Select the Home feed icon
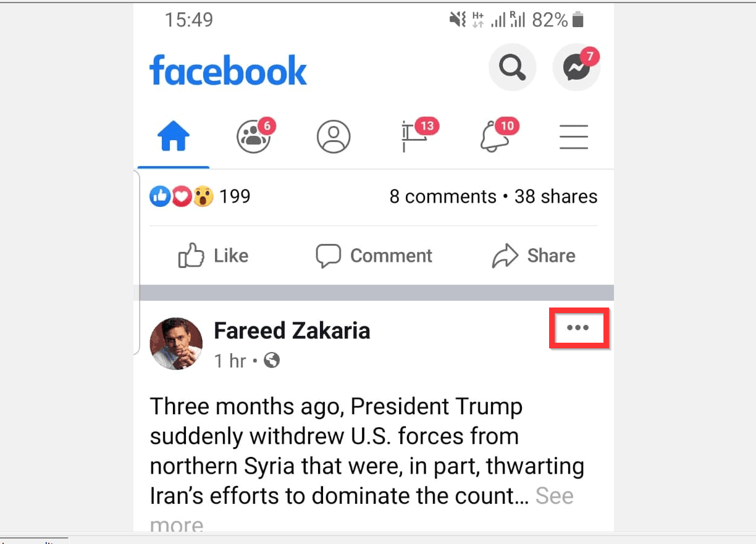 coord(173,137)
